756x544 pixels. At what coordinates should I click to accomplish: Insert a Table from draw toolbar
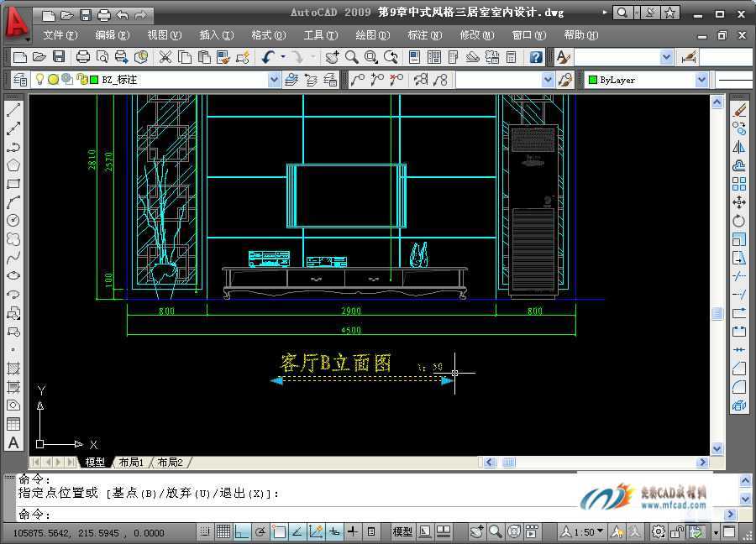[13, 424]
